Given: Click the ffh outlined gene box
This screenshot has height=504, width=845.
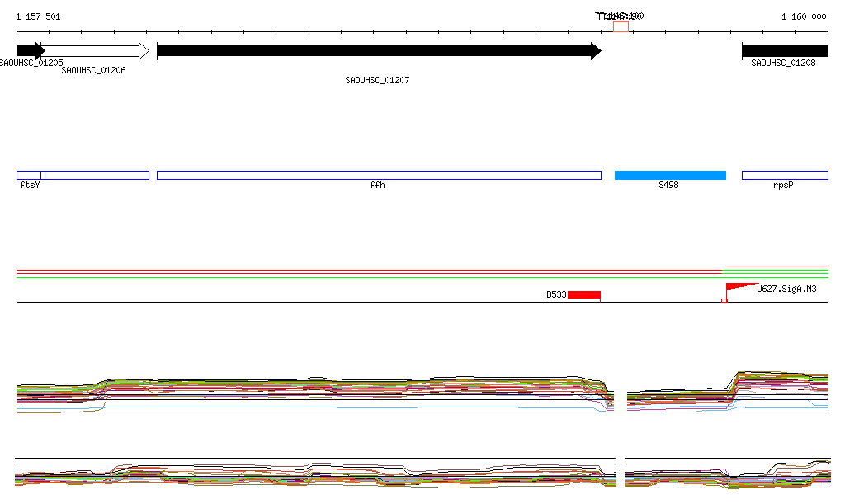Looking at the screenshot, I should point(378,175).
